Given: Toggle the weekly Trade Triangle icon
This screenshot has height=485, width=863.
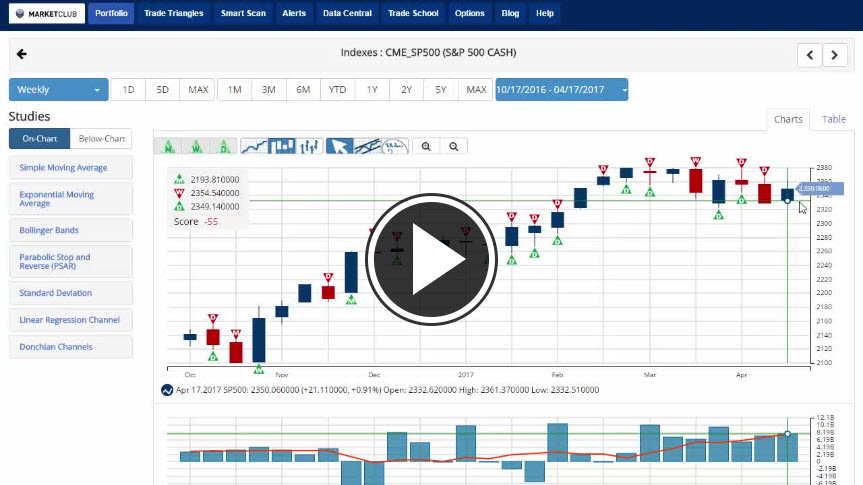Looking at the screenshot, I should point(197,146).
